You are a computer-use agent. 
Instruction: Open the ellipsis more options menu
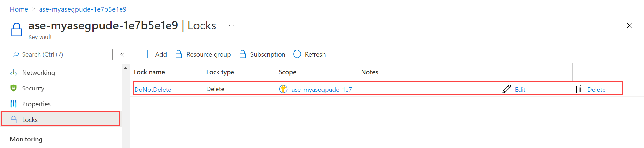[232, 25]
